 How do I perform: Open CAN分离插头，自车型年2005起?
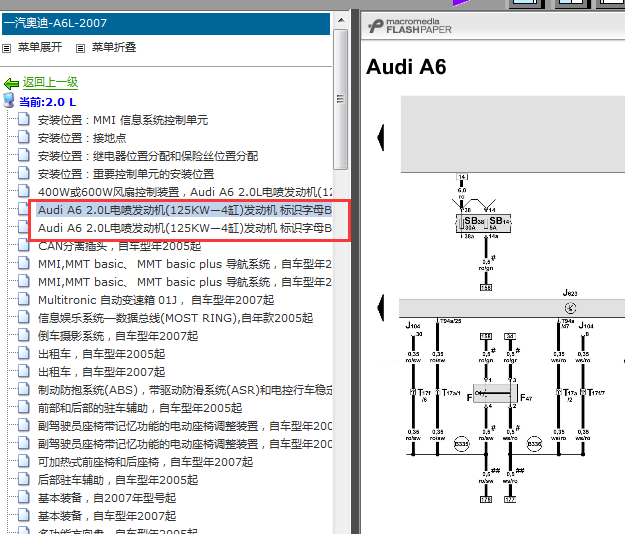click(120, 246)
